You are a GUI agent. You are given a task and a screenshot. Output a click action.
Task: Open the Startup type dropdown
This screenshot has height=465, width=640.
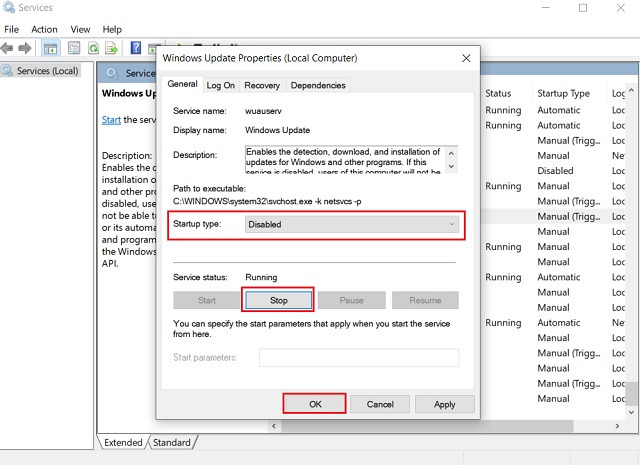(x=351, y=224)
